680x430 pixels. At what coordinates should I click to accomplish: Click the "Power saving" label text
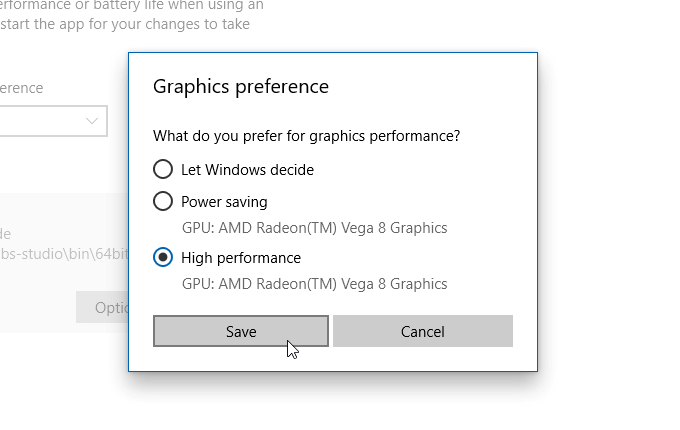click(x=224, y=202)
